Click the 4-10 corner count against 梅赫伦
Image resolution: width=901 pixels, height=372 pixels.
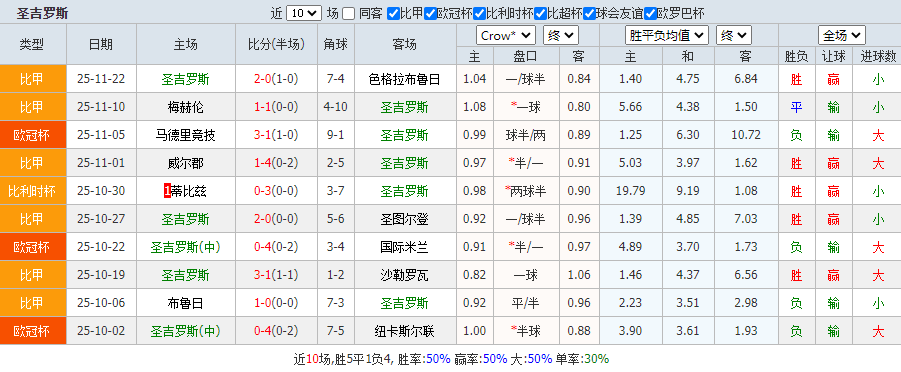tap(336, 108)
